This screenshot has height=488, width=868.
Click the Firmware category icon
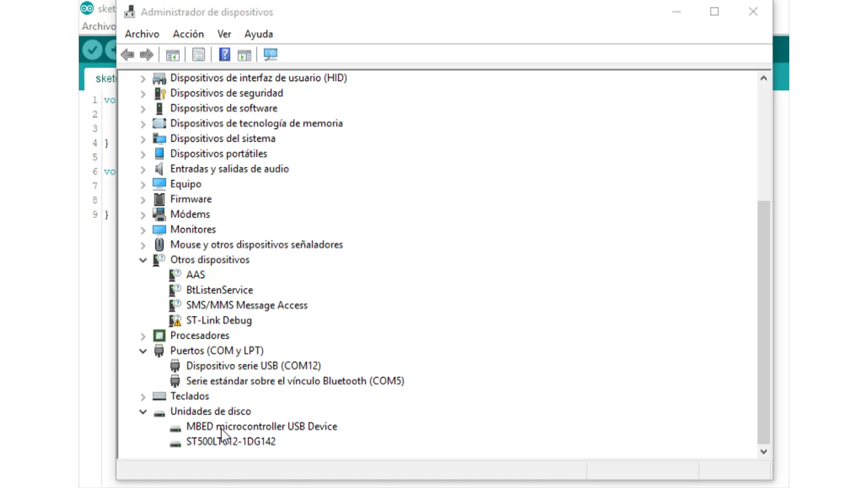(x=159, y=199)
